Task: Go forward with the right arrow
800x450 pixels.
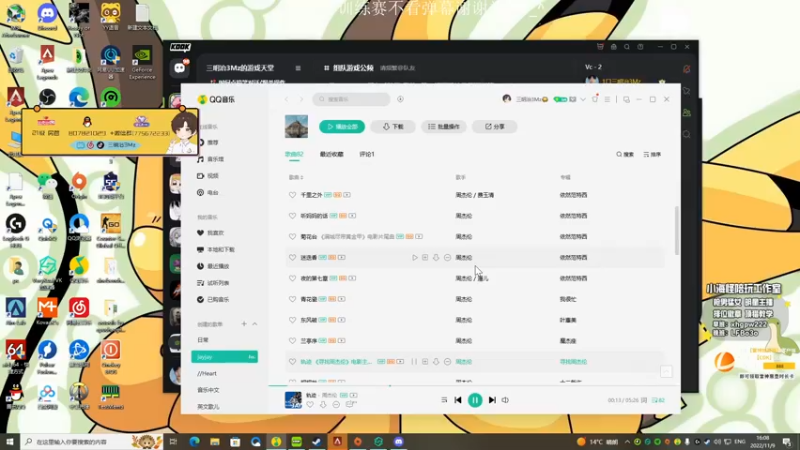Action: point(301,99)
